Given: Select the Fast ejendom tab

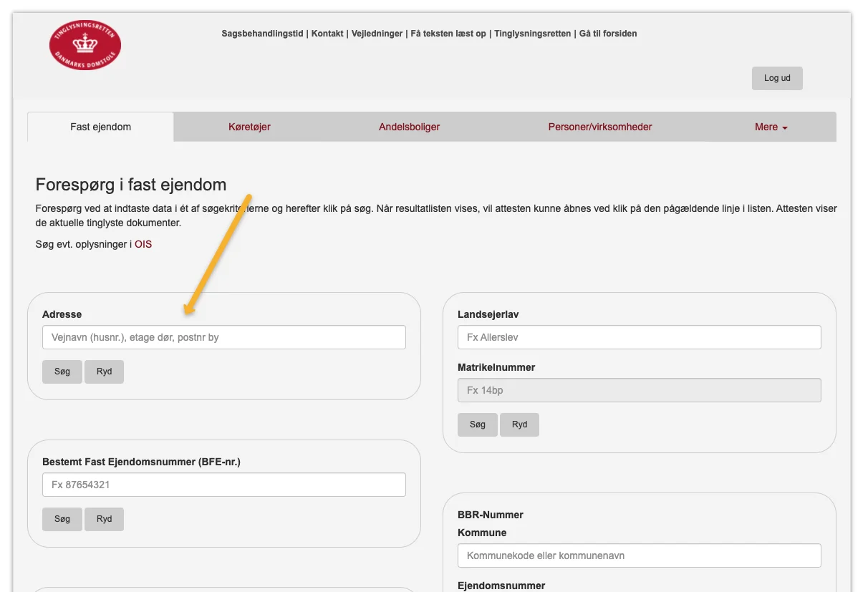Looking at the screenshot, I should [x=100, y=127].
